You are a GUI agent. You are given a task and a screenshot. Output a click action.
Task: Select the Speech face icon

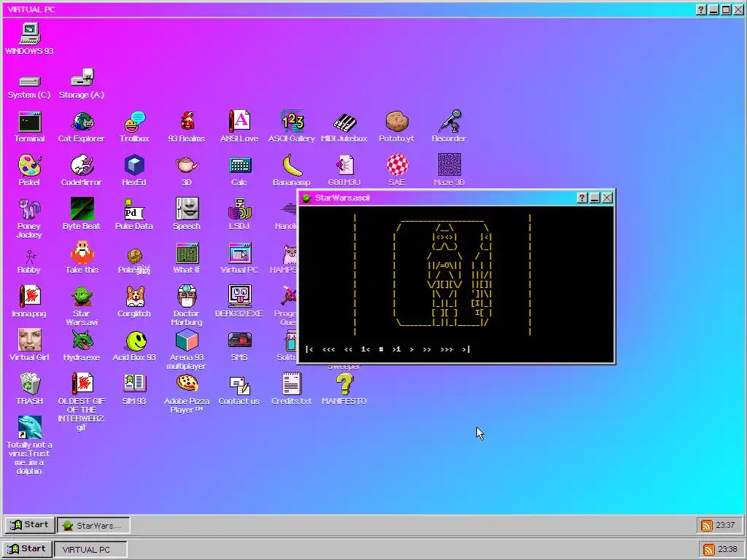coord(187,209)
